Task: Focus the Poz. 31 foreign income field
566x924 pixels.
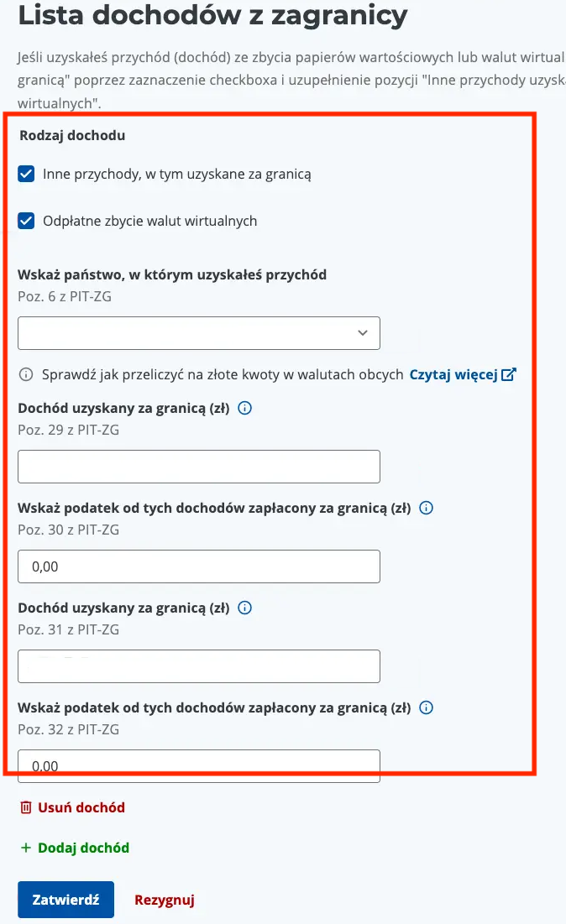Action: pyautogui.click(x=198, y=666)
